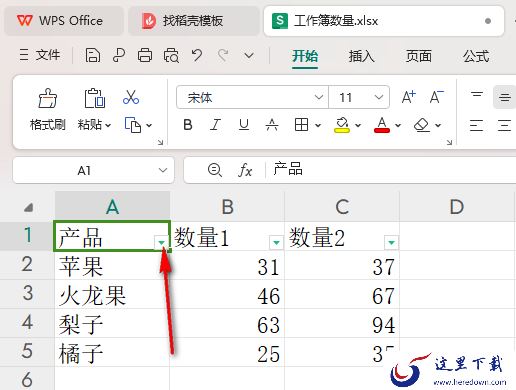This screenshot has height=390, width=516.
Task: Open filter dropdown in 产品 cell
Action: (x=162, y=242)
